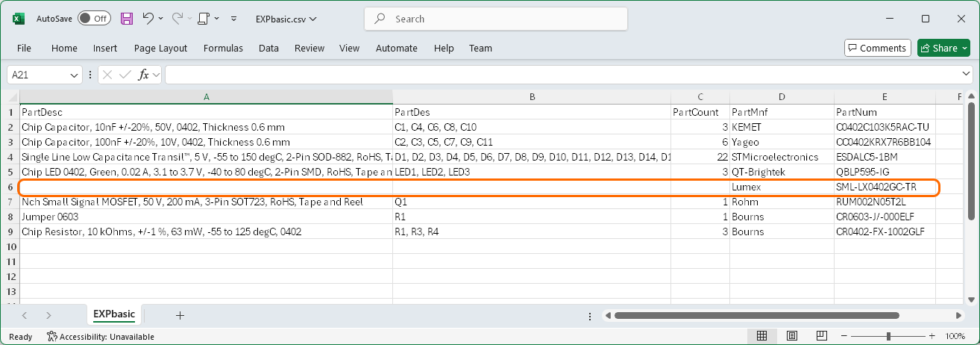Screen dimensions: 980x345
Task: Click the Insert Function fx icon
Action: tap(144, 75)
